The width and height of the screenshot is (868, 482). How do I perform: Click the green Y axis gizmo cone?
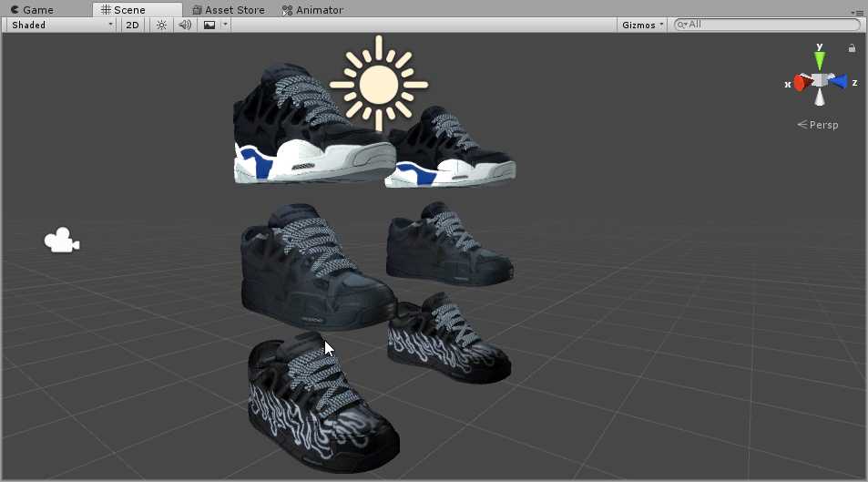point(820,61)
